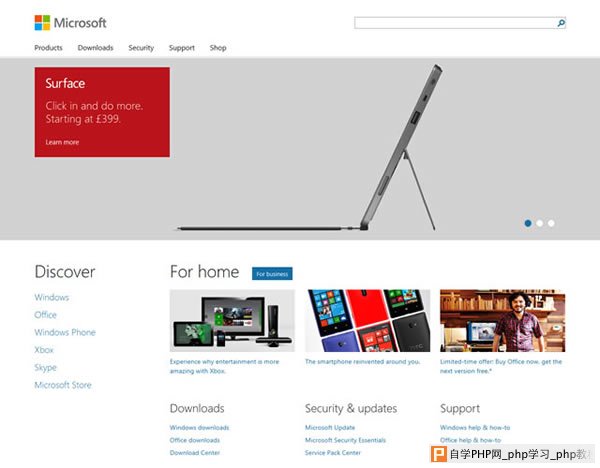Open the Support menu

[x=182, y=48]
